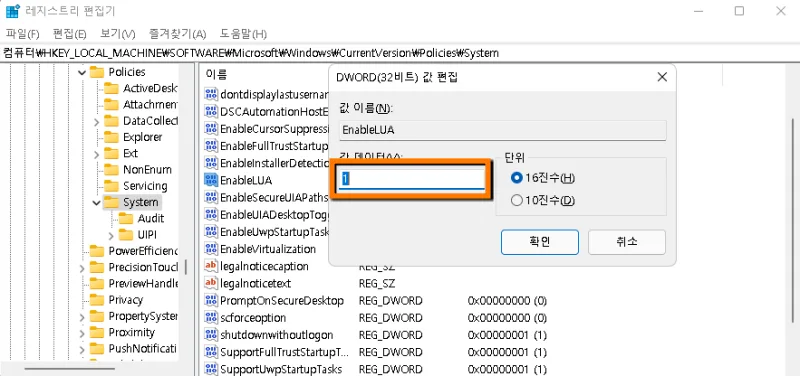
Task: Select the dontdisplaylastusername DWORD value icon
Action: pyautogui.click(x=211, y=94)
